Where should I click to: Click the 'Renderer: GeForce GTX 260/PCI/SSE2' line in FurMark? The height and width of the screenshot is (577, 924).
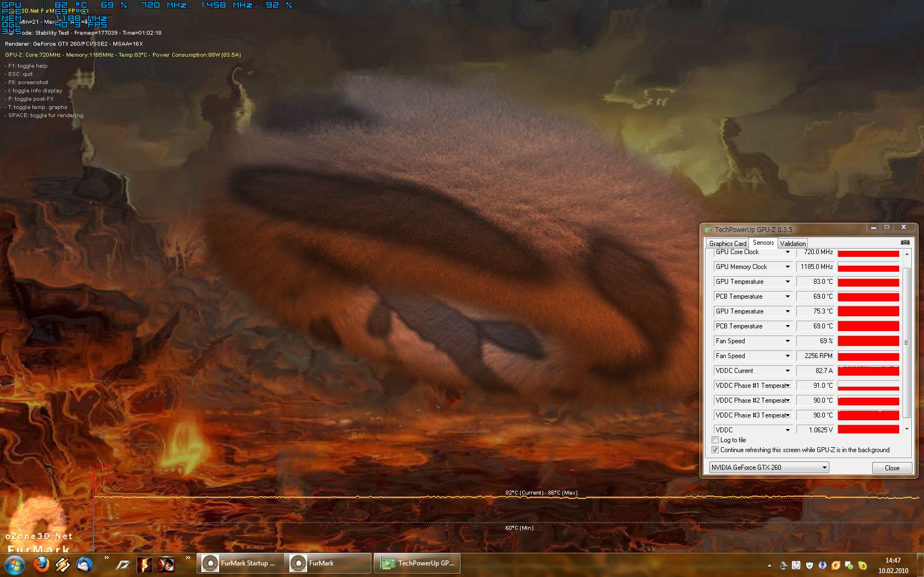(74, 44)
